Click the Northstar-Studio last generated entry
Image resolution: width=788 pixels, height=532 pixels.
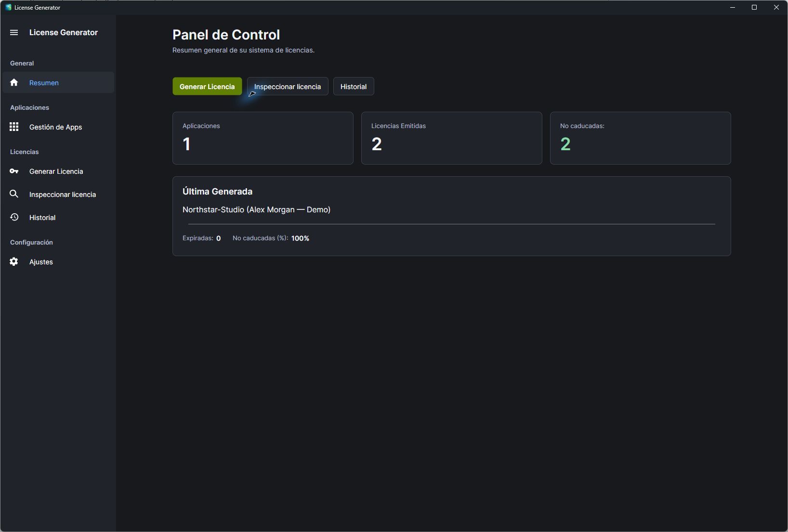[256, 209]
